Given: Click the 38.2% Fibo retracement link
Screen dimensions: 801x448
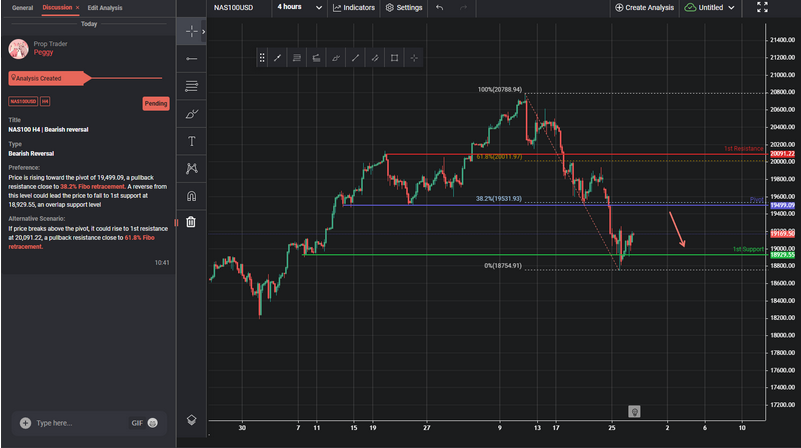Looking at the screenshot, I should click(92, 186).
